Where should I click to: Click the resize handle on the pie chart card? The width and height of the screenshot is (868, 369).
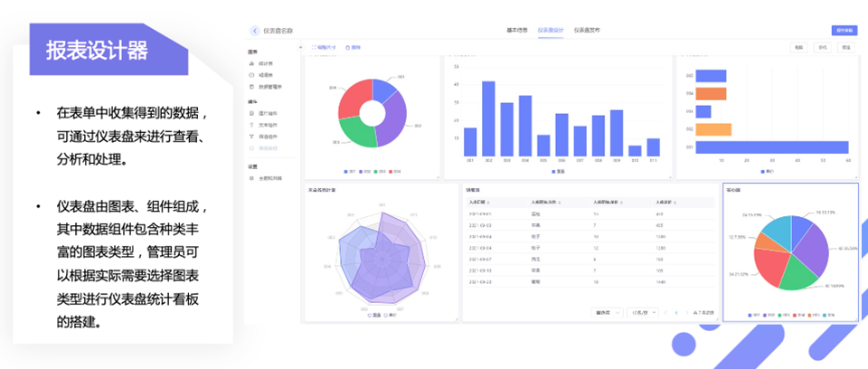click(x=856, y=319)
